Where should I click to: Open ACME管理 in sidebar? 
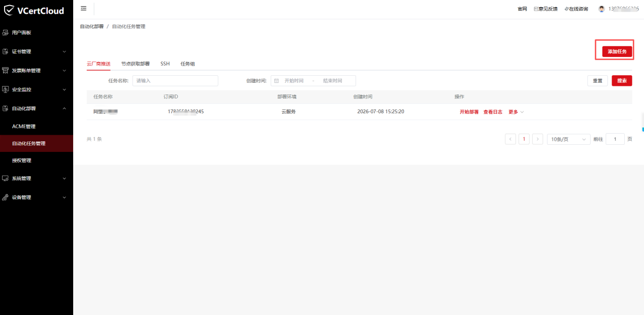(37, 127)
